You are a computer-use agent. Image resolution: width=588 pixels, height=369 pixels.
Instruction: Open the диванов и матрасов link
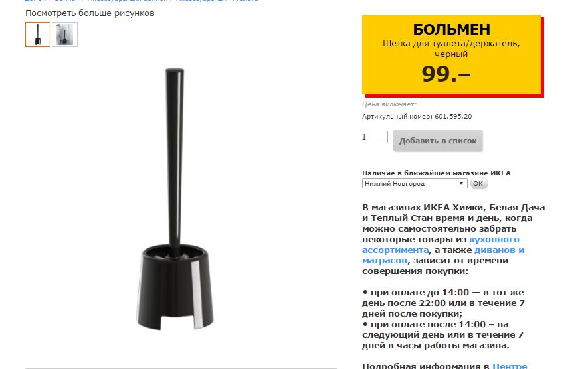[x=443, y=255]
